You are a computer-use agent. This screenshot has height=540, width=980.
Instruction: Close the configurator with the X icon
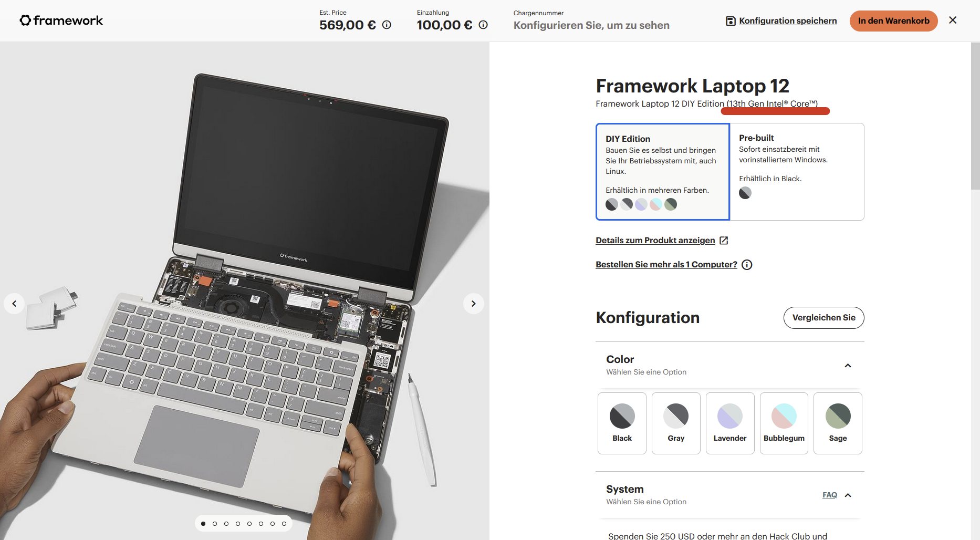tap(953, 20)
